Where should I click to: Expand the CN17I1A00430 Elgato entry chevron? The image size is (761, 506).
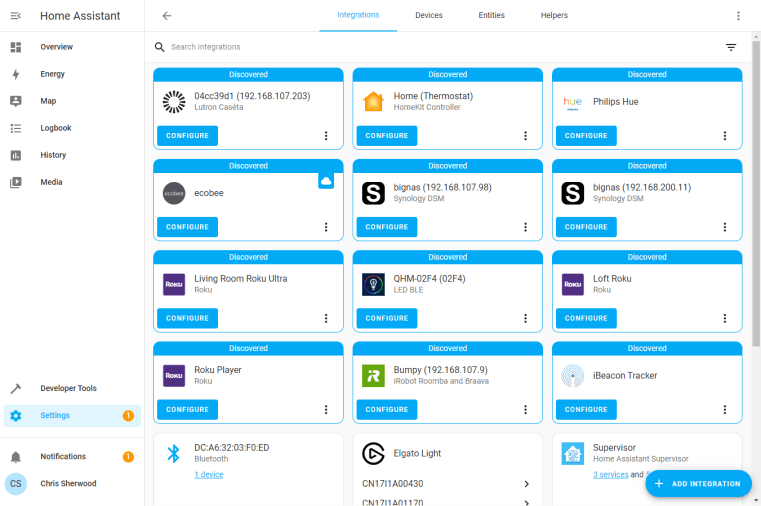(x=527, y=484)
